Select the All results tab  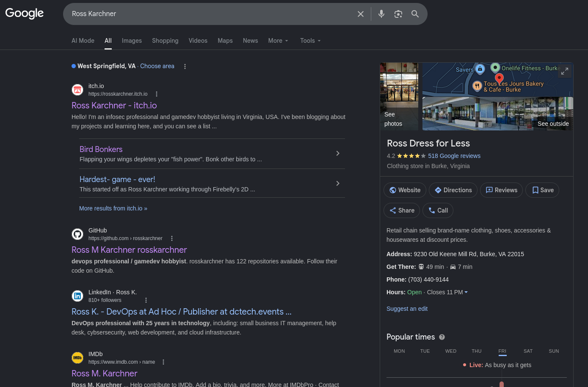click(108, 41)
